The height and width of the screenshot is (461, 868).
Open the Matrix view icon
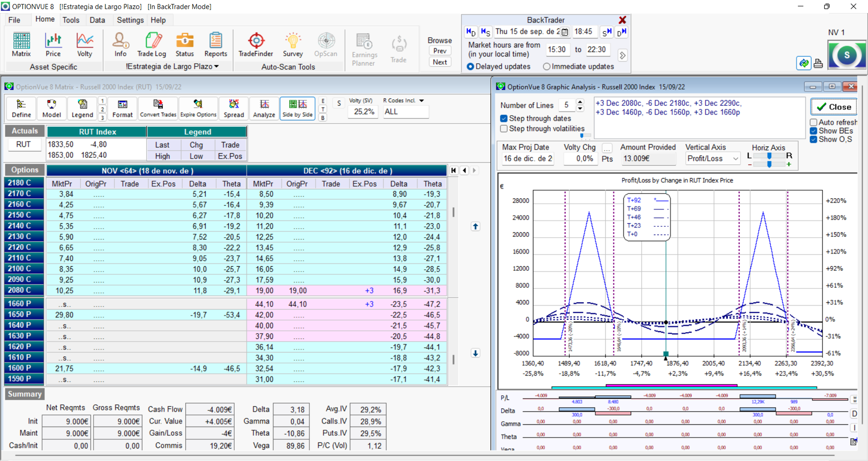pos(21,45)
